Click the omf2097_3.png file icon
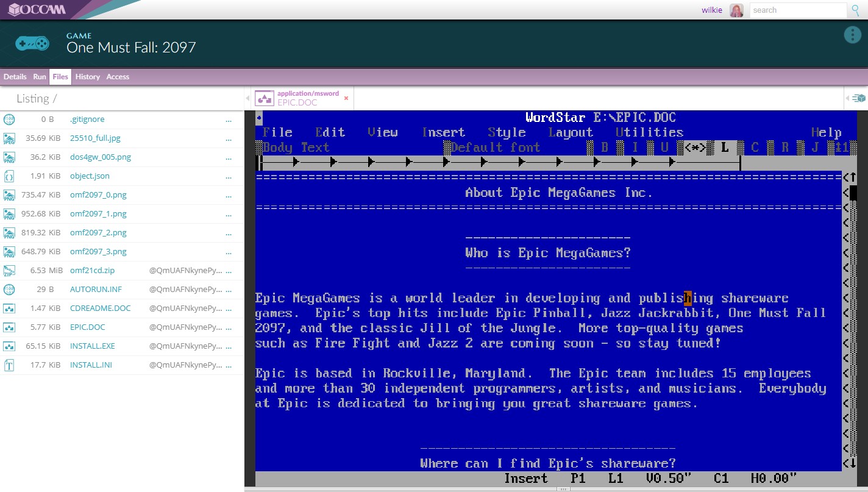The width and height of the screenshot is (868, 492). [9, 252]
